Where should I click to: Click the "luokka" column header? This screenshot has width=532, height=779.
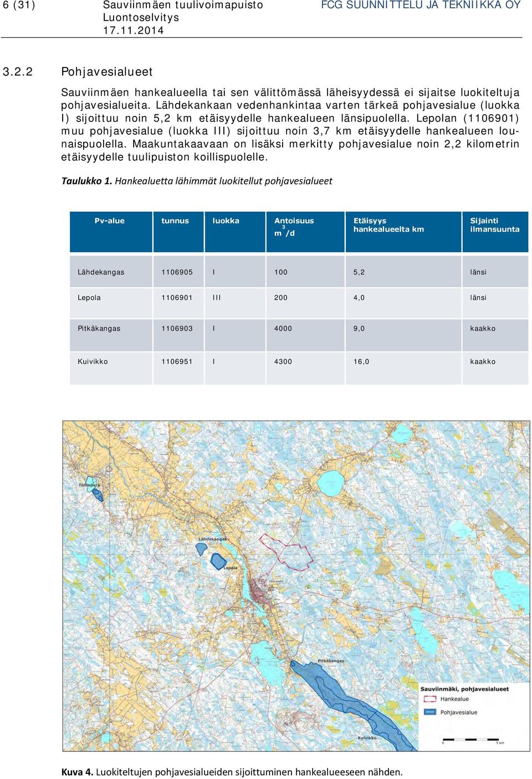coord(226,221)
